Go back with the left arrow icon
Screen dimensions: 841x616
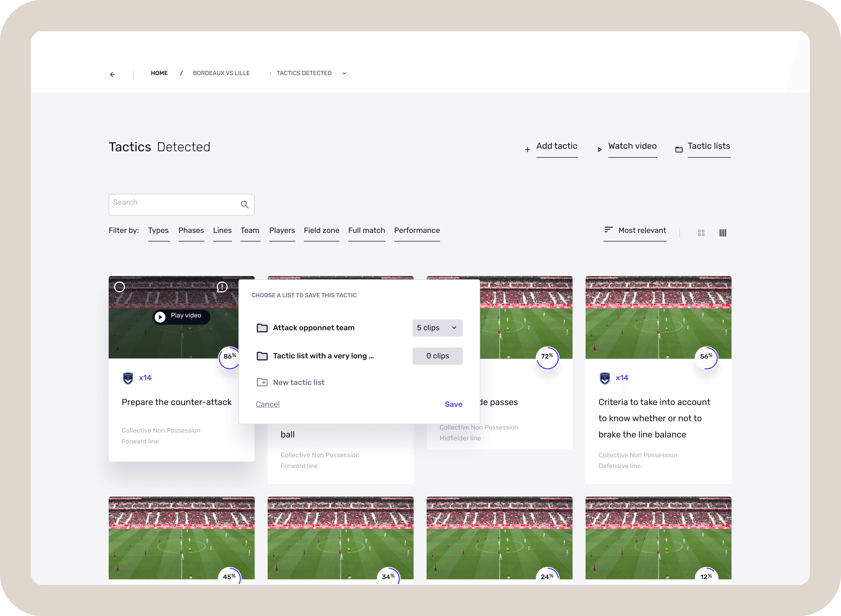[112, 75]
